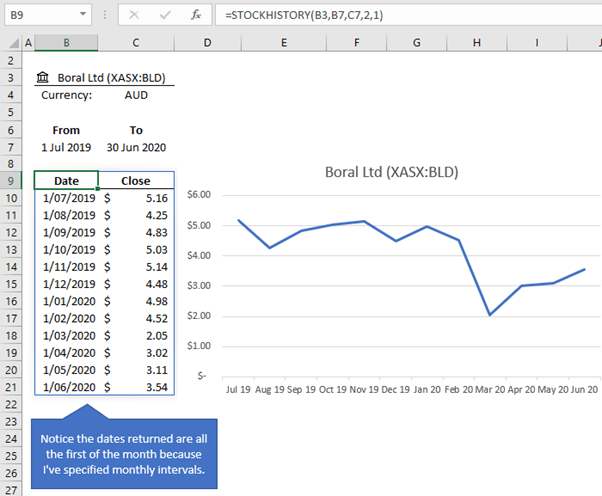Click date cell 1/06/2020

[x=66, y=387]
